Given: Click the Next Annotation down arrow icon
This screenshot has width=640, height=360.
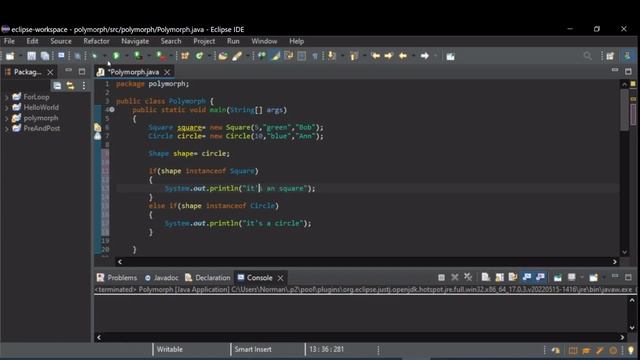Looking at the screenshot, I should click(x=332, y=56).
